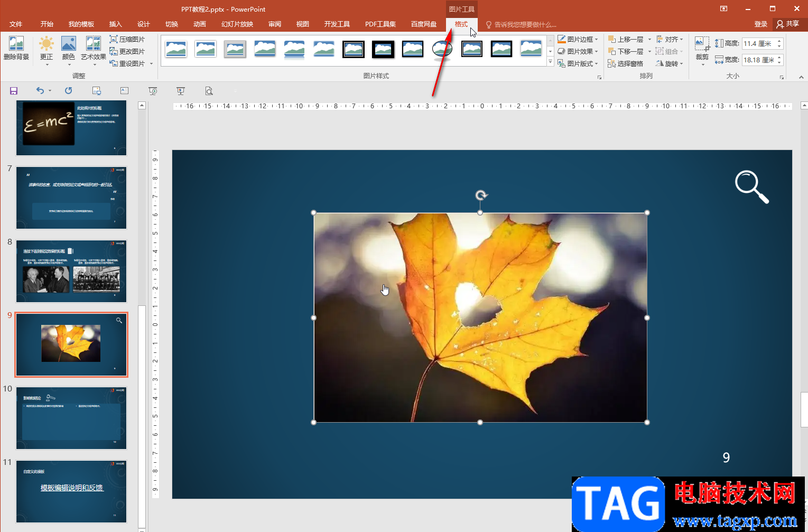Click the Sign in (登录) button
The image size is (808, 532).
point(761,24)
